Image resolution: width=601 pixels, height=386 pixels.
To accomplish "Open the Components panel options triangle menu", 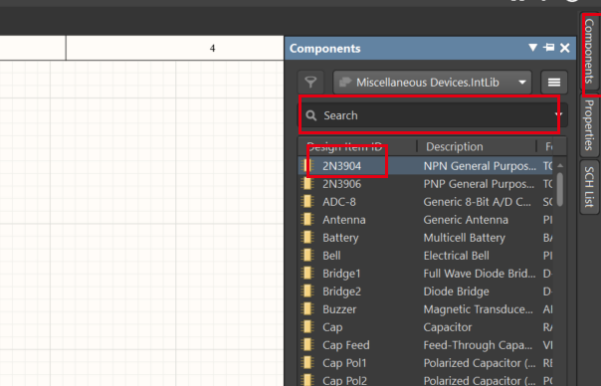I will 532,48.
